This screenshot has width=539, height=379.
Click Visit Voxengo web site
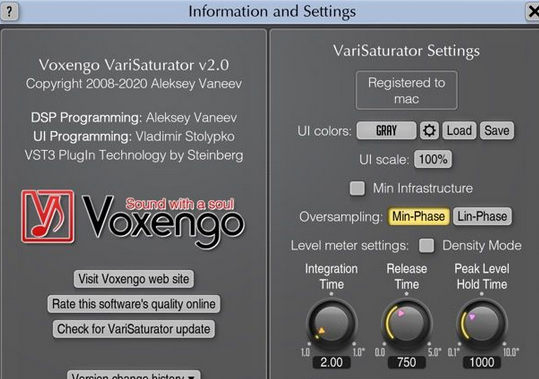tap(134, 279)
